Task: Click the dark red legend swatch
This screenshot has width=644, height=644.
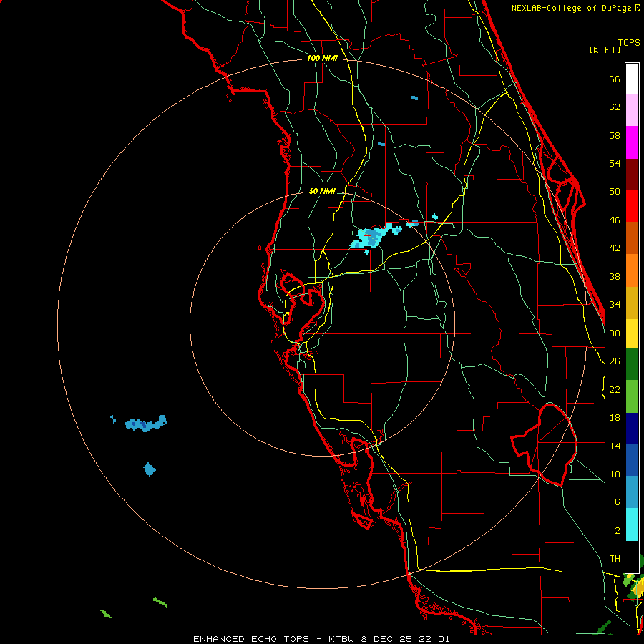Action: (x=632, y=175)
